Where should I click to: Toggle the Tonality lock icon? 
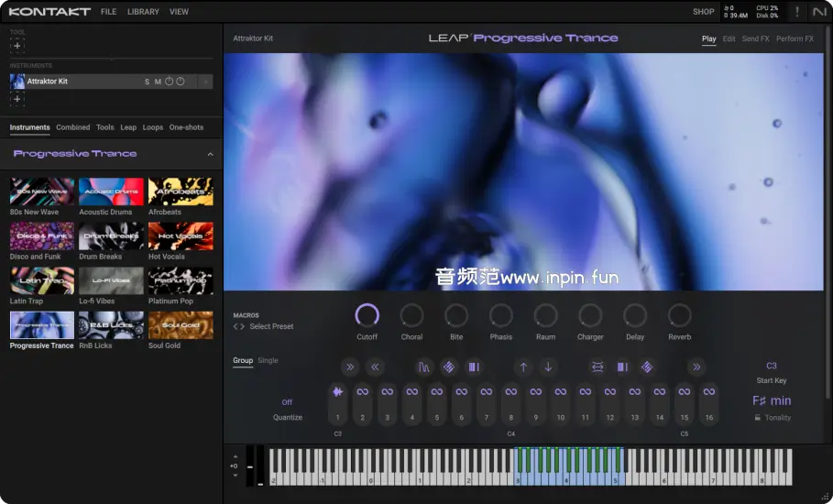(758, 418)
